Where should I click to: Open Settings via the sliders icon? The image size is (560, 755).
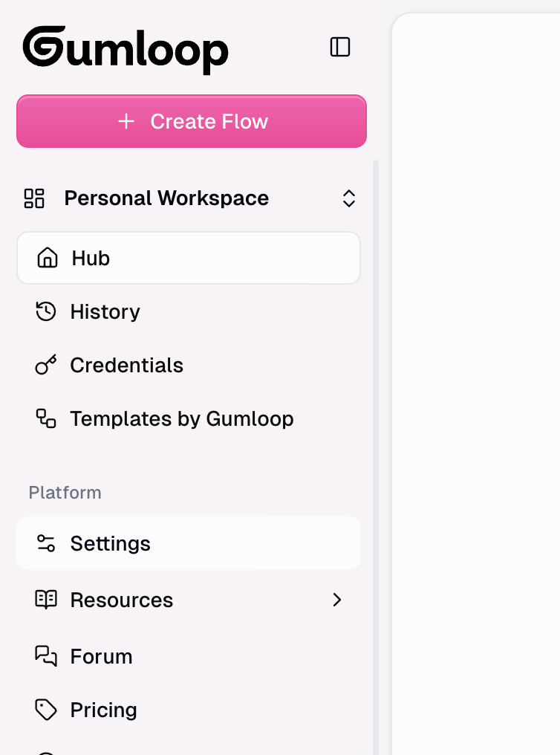pyautogui.click(x=45, y=543)
